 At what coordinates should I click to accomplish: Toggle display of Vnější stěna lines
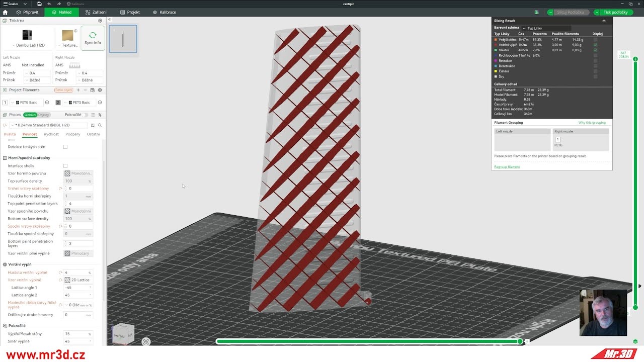596,40
